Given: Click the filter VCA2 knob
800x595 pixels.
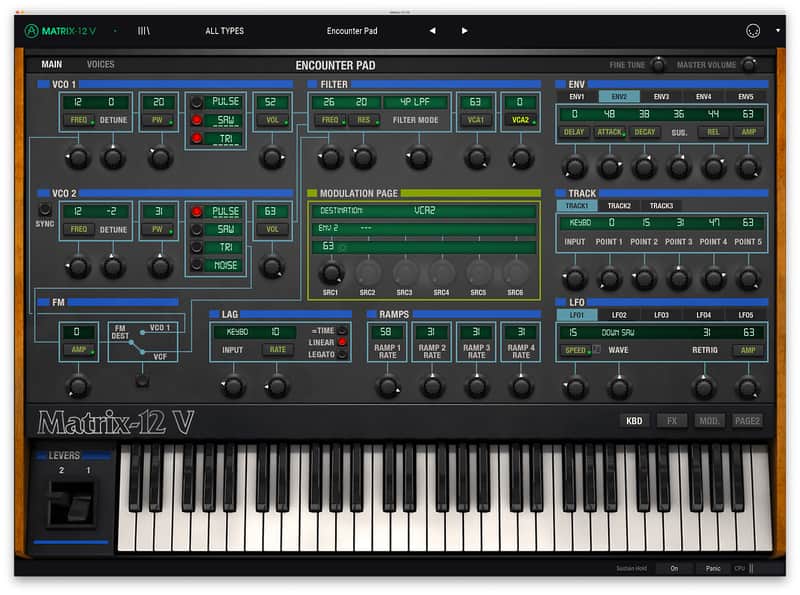Looking at the screenshot, I should tap(521, 158).
